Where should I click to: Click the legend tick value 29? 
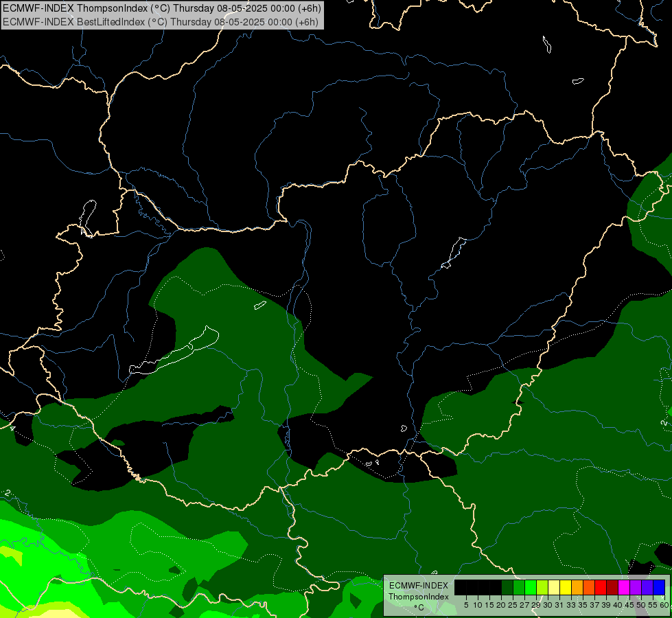point(535,605)
